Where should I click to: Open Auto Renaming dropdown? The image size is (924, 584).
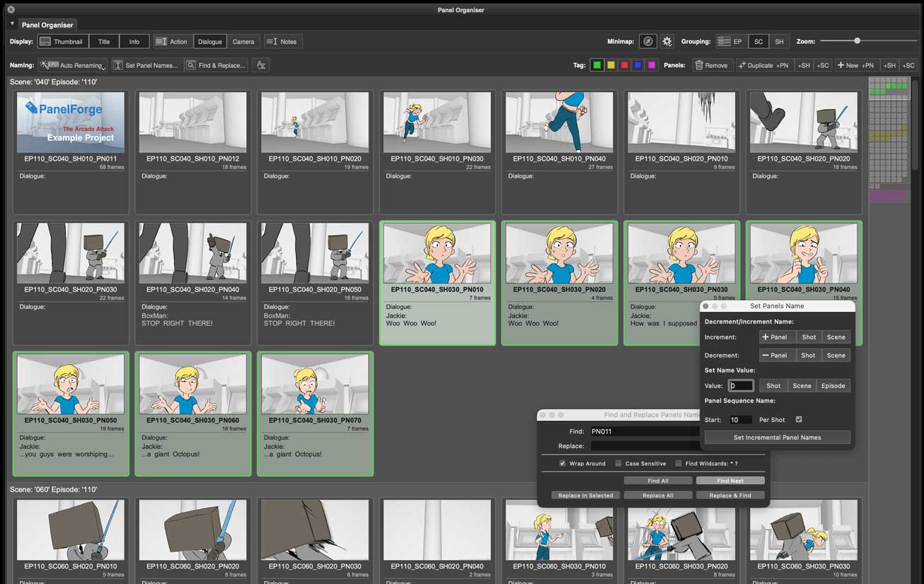point(73,65)
